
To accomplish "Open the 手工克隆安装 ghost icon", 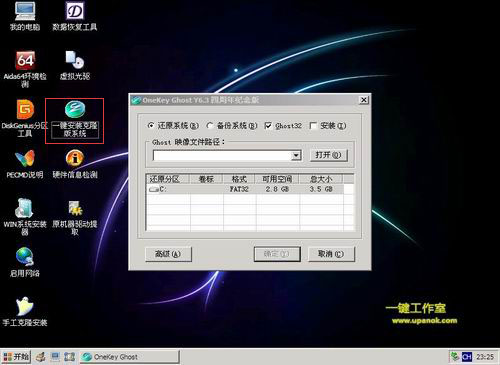I will click(25, 312).
